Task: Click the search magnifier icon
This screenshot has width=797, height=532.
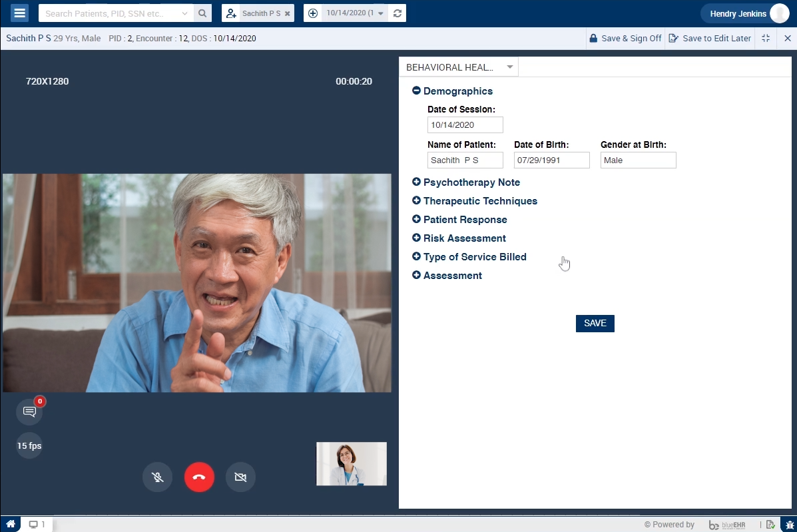Action: (202, 13)
